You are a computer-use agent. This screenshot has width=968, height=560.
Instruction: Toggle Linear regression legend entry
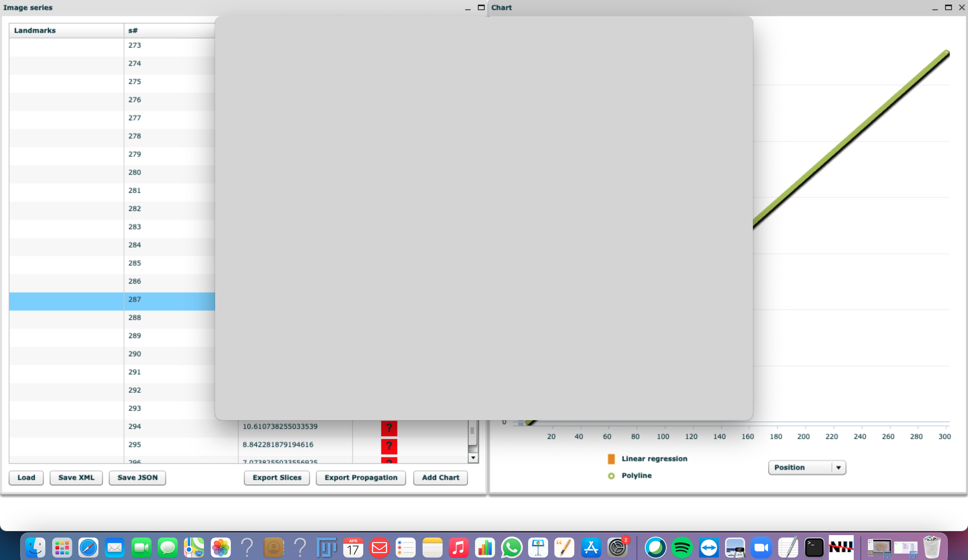coord(654,458)
